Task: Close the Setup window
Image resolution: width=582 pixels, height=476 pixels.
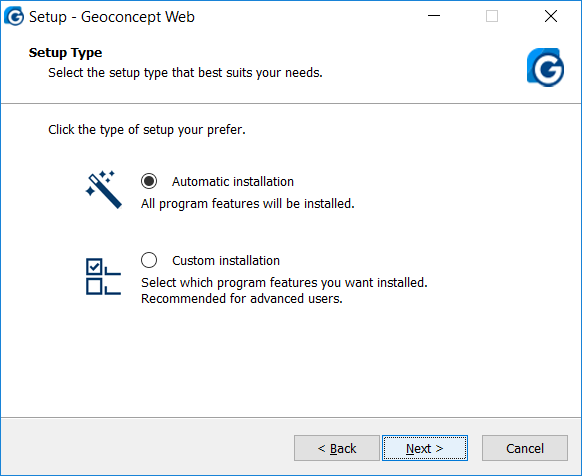Action: pos(551,16)
